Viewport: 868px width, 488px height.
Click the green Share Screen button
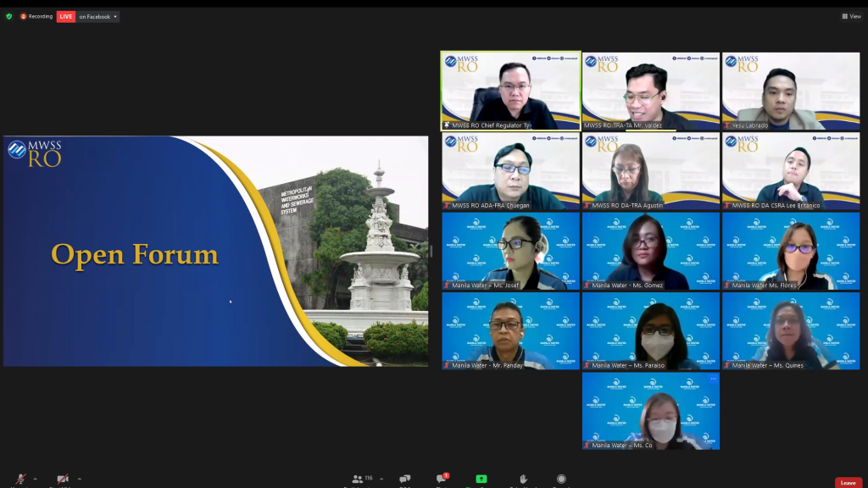tap(481, 480)
